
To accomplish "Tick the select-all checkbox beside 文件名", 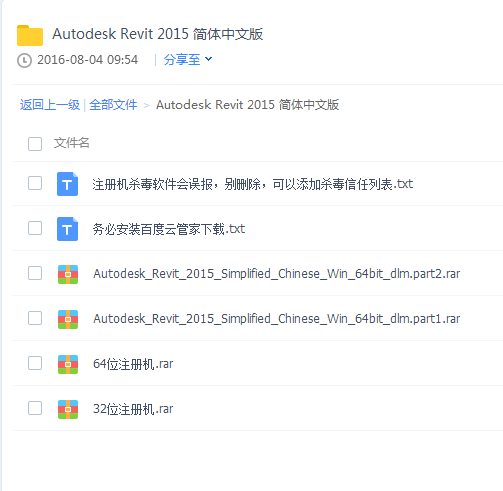I will 35,144.
